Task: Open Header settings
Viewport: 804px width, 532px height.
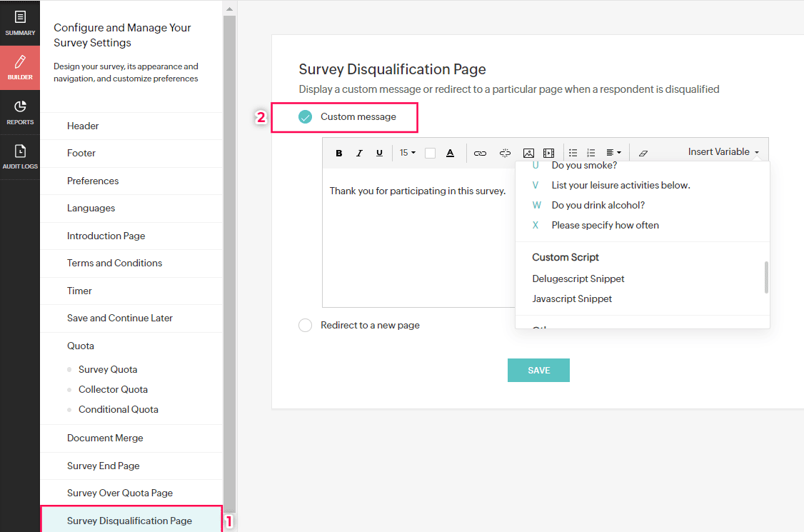Action: (131, 126)
